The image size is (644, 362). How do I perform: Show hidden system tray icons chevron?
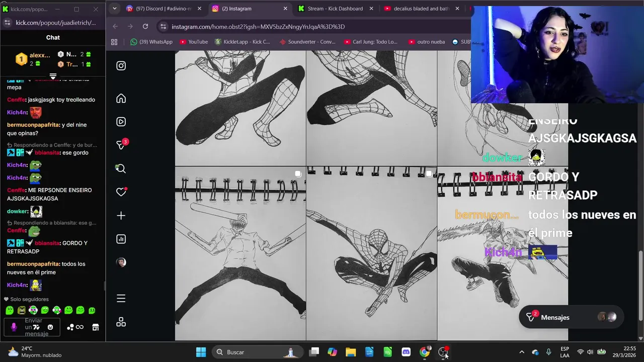click(x=521, y=352)
